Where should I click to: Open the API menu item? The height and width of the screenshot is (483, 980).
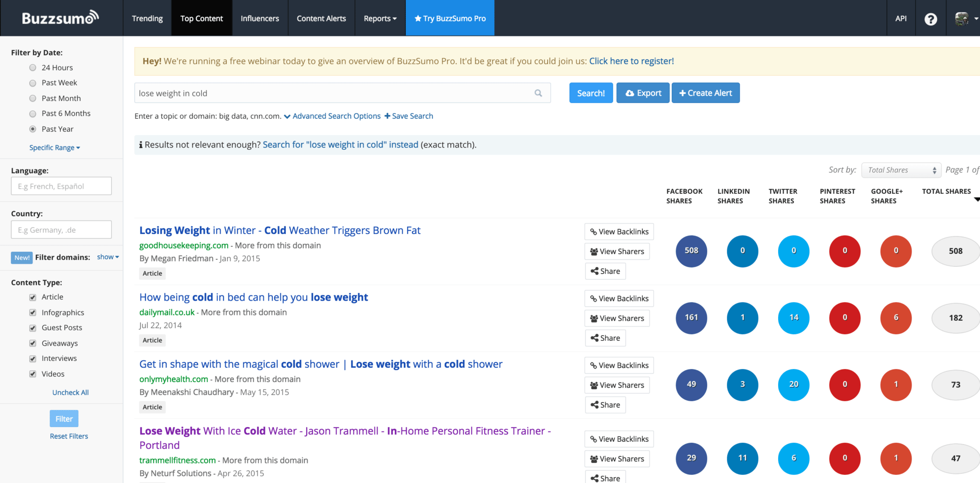click(x=901, y=18)
